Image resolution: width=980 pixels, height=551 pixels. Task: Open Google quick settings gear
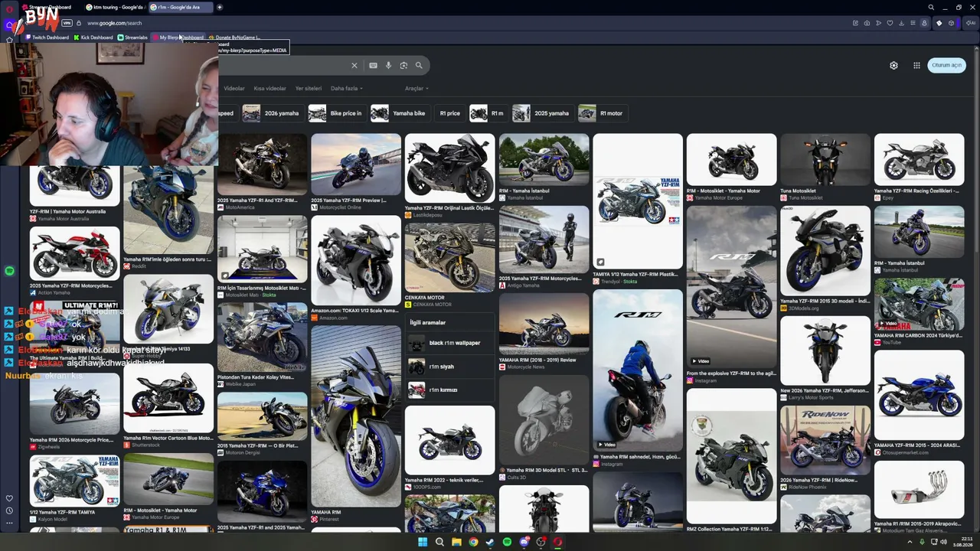(x=893, y=65)
